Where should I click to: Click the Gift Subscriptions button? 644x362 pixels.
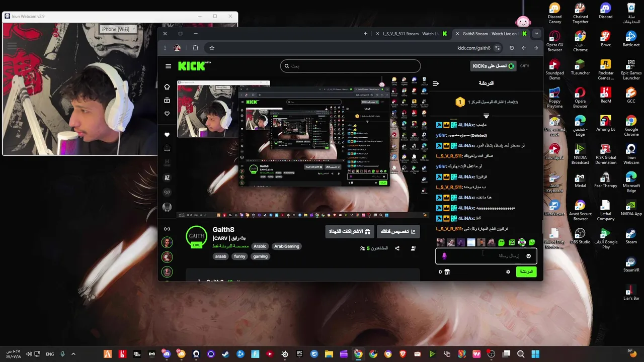(350, 232)
